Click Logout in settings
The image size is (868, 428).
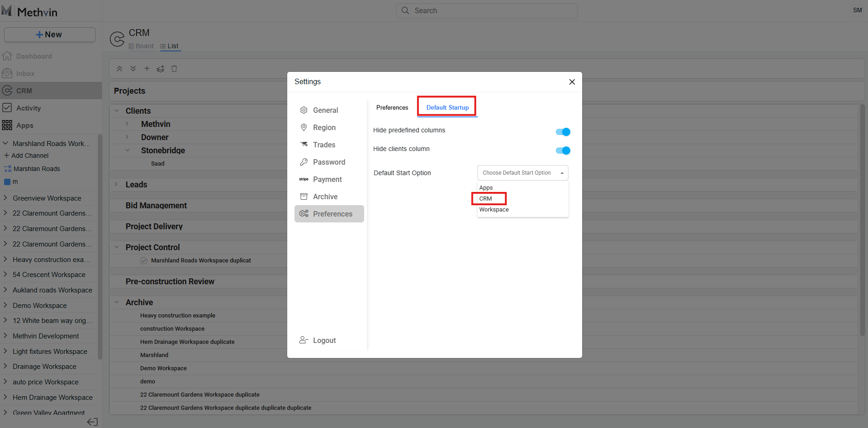pyautogui.click(x=324, y=340)
